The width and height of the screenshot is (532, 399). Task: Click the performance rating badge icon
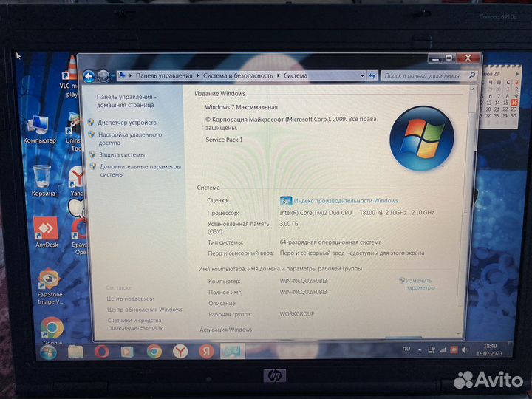coord(286,201)
